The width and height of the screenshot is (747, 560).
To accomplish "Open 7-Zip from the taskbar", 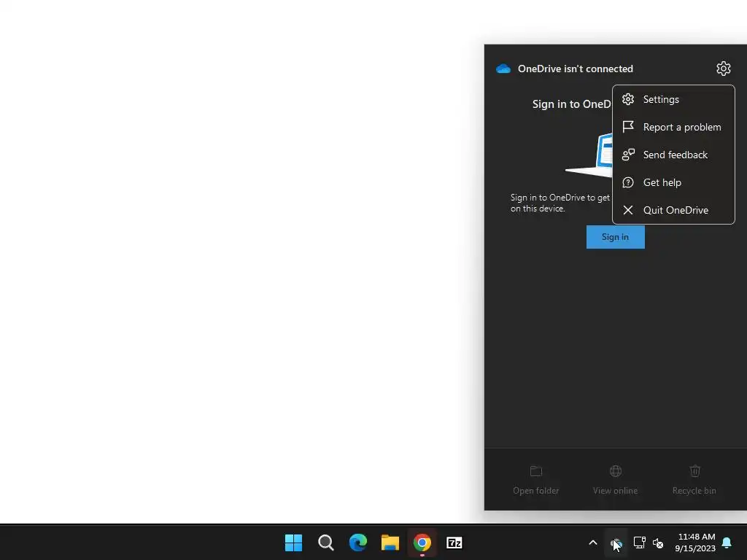I will coord(454,542).
